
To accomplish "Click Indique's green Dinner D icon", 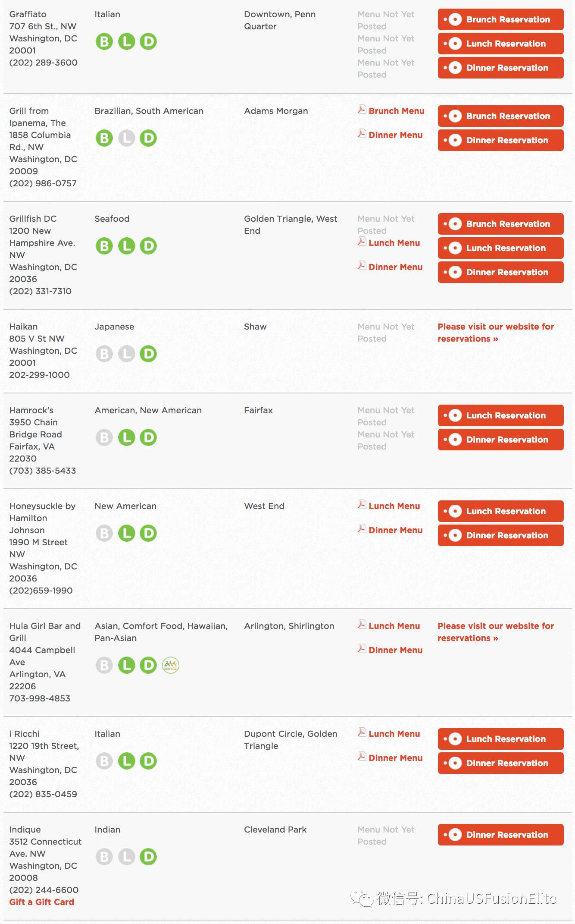I will click(x=148, y=857).
